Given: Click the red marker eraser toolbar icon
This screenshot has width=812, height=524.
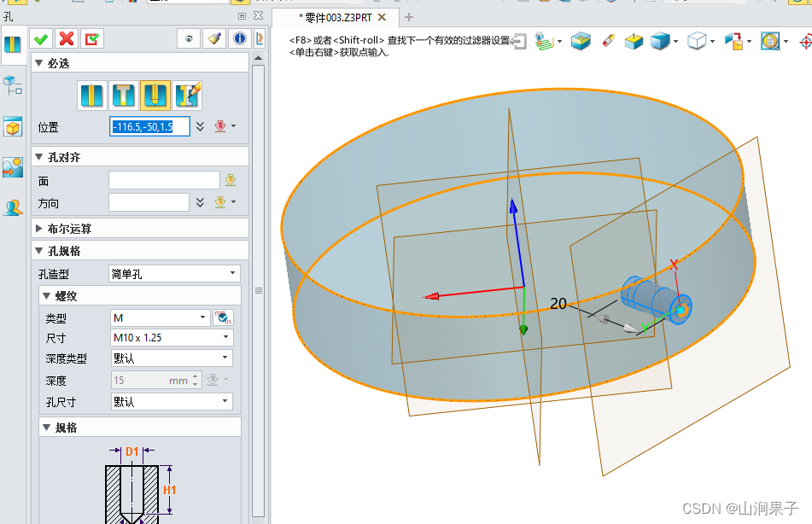Looking at the screenshot, I should 609,40.
